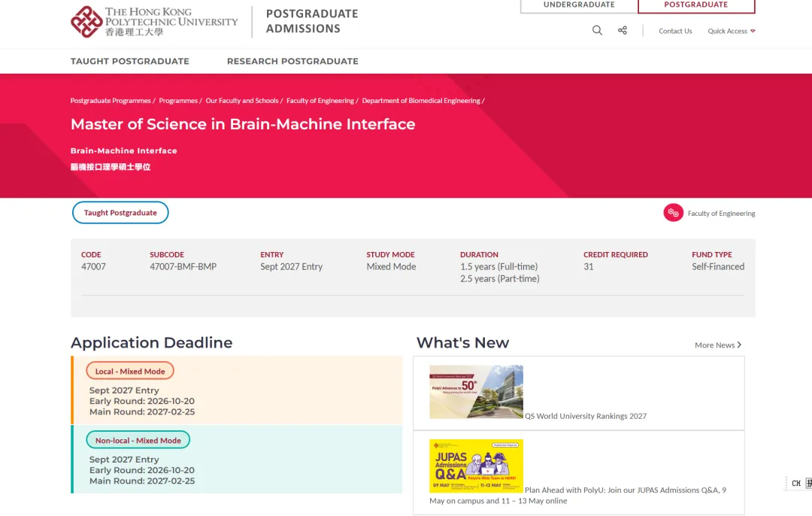Click the CH input method indicator
Screen dimensions: 812x516
click(796, 484)
